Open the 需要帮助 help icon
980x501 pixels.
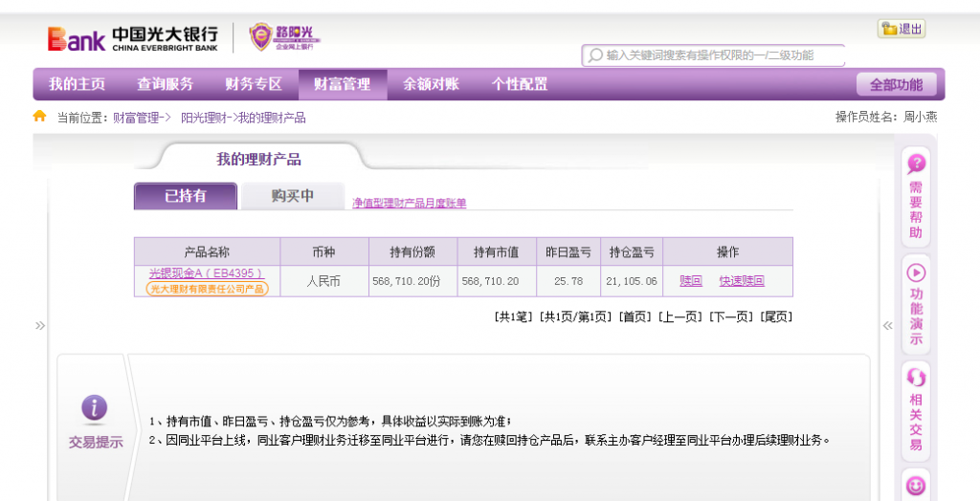[x=916, y=163]
